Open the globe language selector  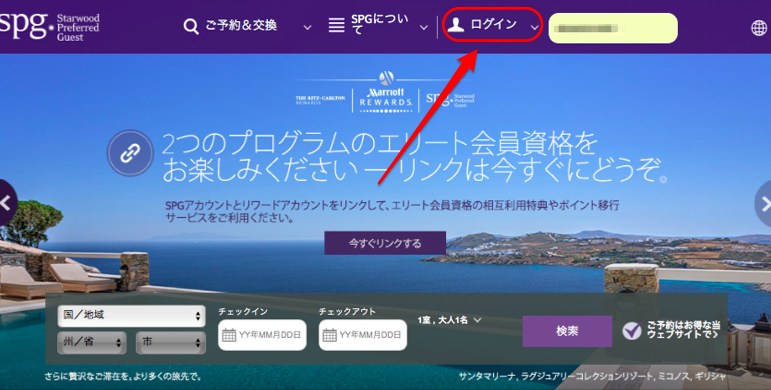point(759,28)
